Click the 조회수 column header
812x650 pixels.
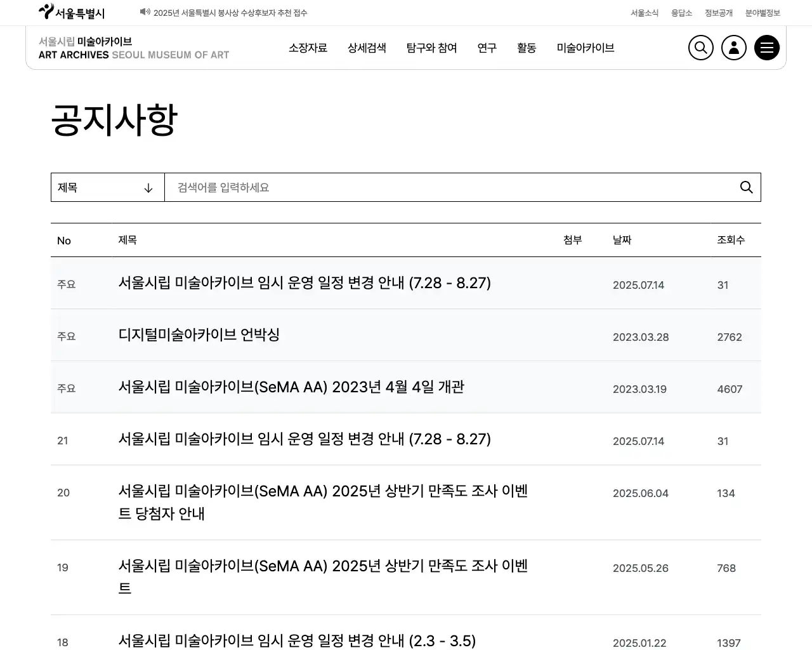point(731,240)
